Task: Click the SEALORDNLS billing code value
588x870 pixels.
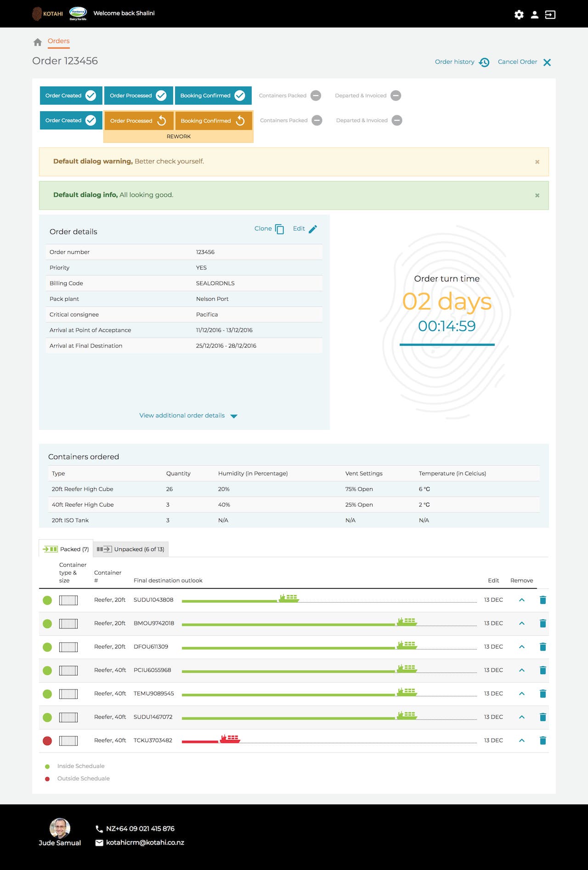Action: tap(215, 283)
